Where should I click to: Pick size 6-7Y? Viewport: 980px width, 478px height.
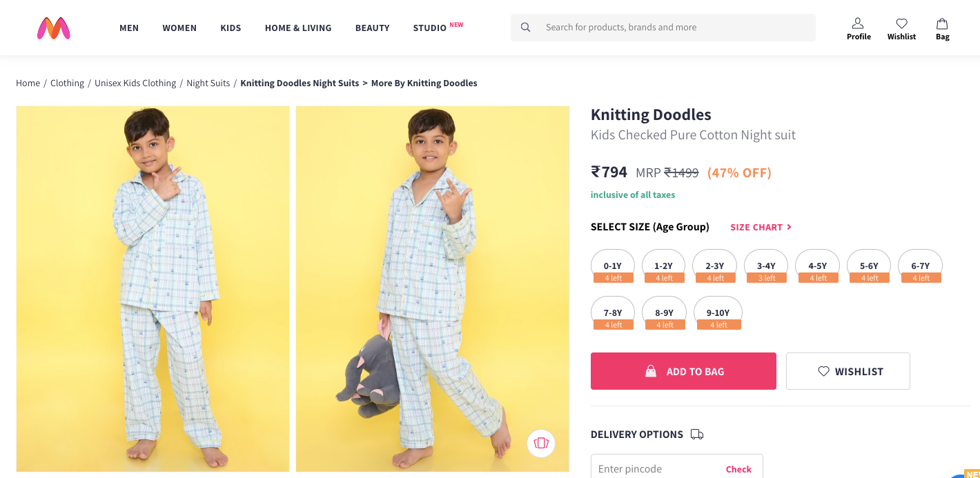tap(920, 266)
